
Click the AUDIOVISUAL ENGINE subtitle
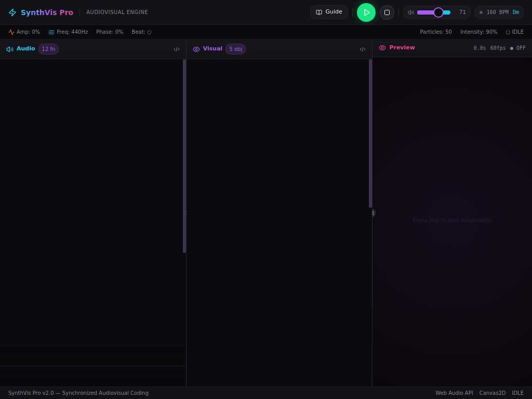(117, 12)
